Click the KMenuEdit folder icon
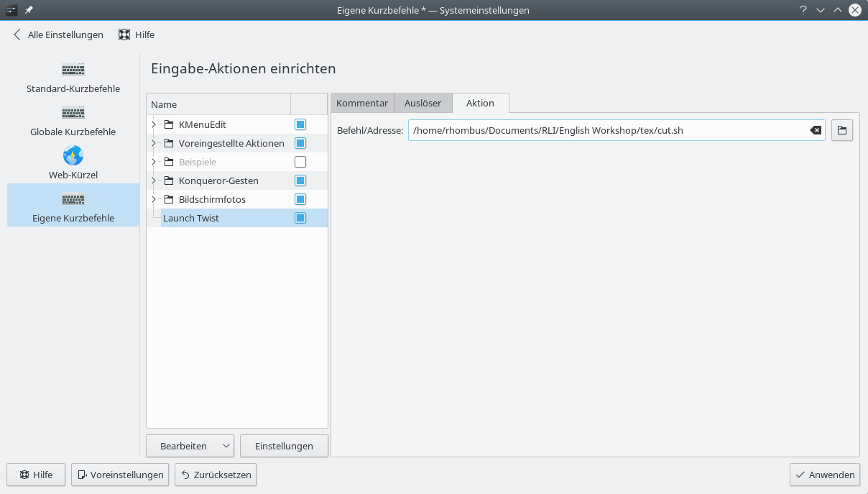This screenshot has height=494, width=868. point(169,124)
